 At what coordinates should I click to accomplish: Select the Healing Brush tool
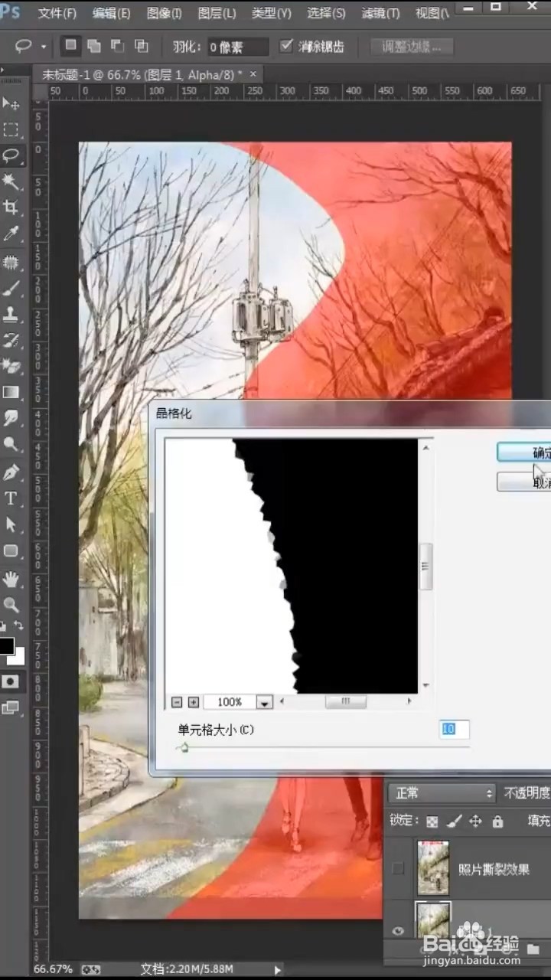point(11,262)
